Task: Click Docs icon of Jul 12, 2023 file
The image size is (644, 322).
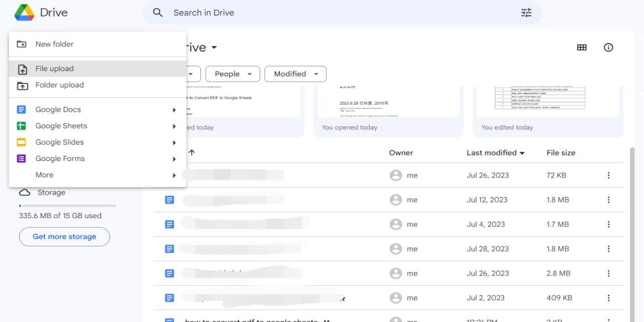Action: (x=170, y=200)
